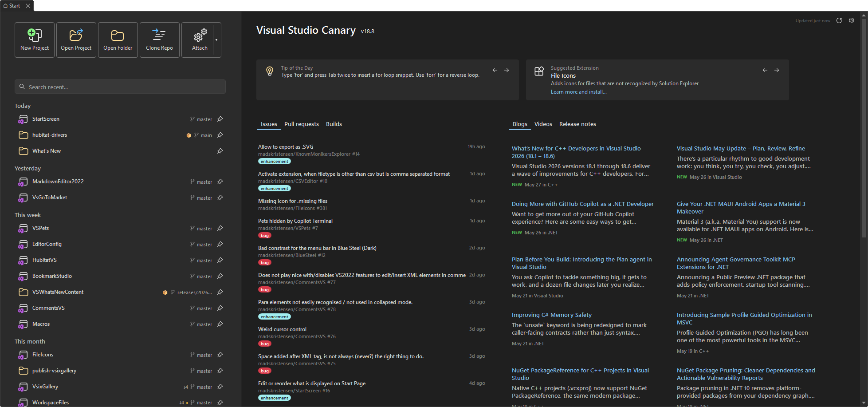Click bug label on VSPets issue #7
868x407 pixels.
265,236
